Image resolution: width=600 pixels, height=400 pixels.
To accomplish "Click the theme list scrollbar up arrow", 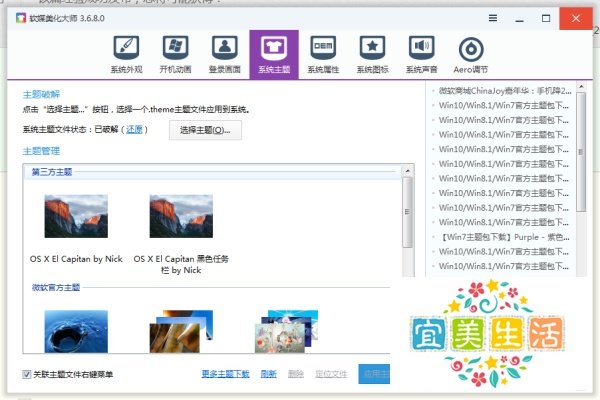I will [408, 171].
